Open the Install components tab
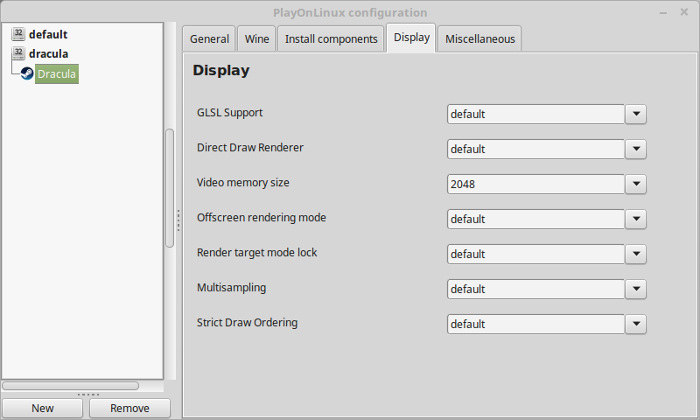The image size is (700, 420). (x=331, y=39)
